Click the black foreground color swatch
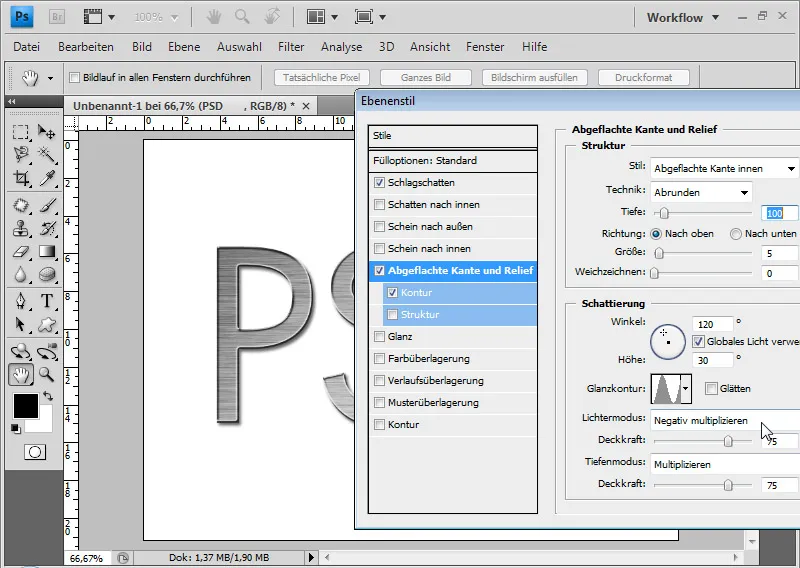Image resolution: width=800 pixels, height=568 pixels. click(26, 406)
